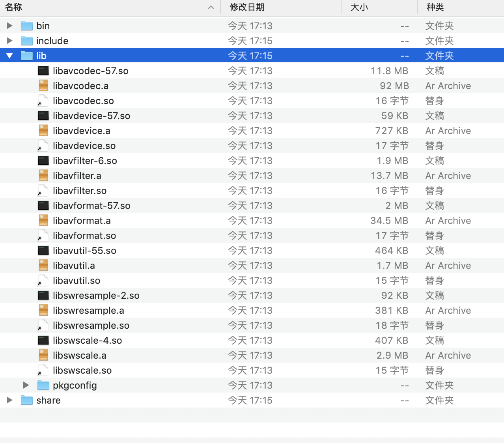Select the libswscale-4.so document icon
The image size is (504, 443).
(43, 340)
